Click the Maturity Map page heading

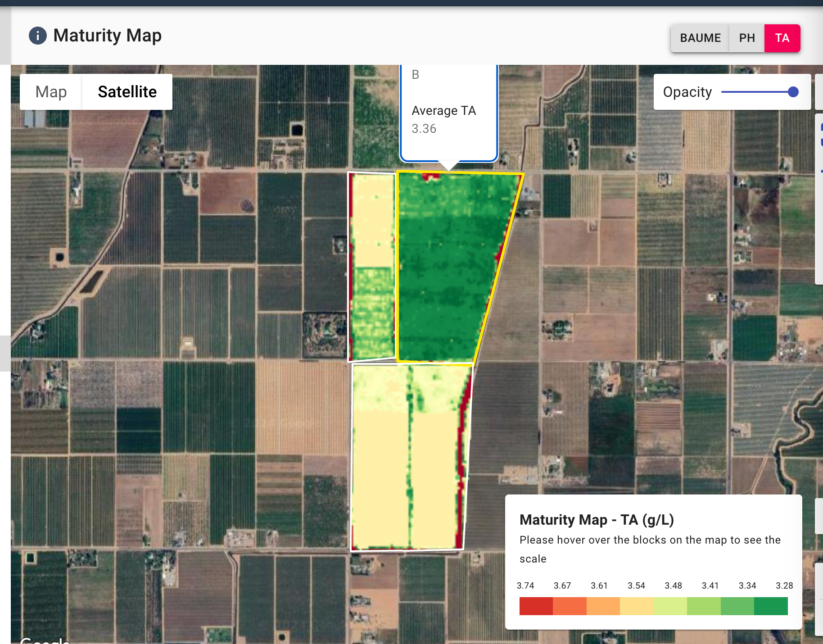pos(107,36)
